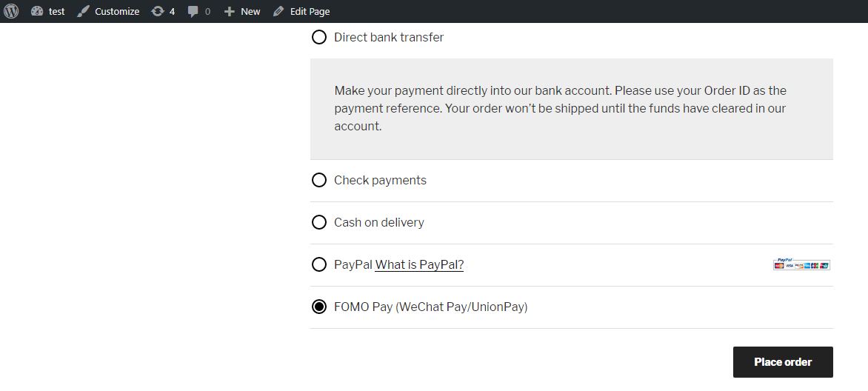Click the Customize paintbrush icon

82,11
